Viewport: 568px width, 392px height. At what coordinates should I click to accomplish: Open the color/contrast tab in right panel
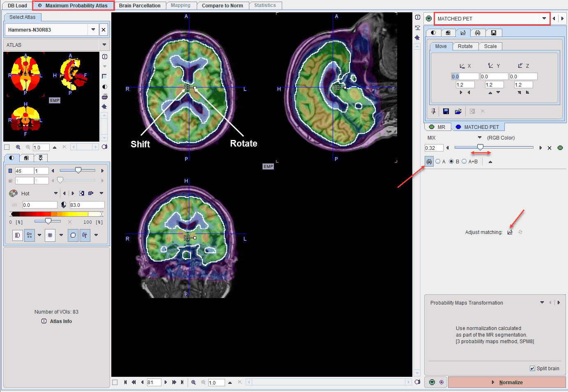tap(433, 33)
